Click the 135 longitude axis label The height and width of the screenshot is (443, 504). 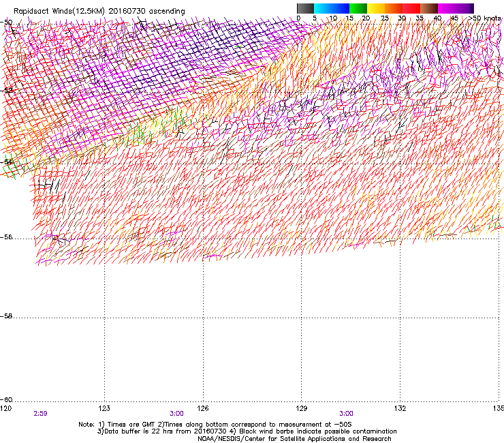[x=499, y=408]
